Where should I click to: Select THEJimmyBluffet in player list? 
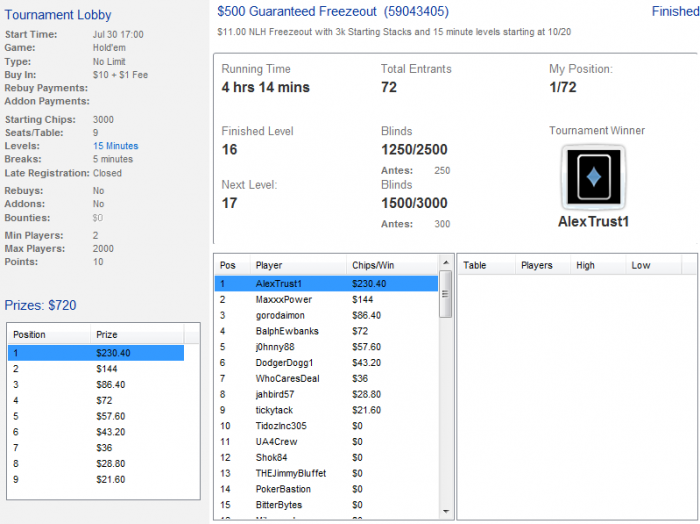(x=326, y=473)
